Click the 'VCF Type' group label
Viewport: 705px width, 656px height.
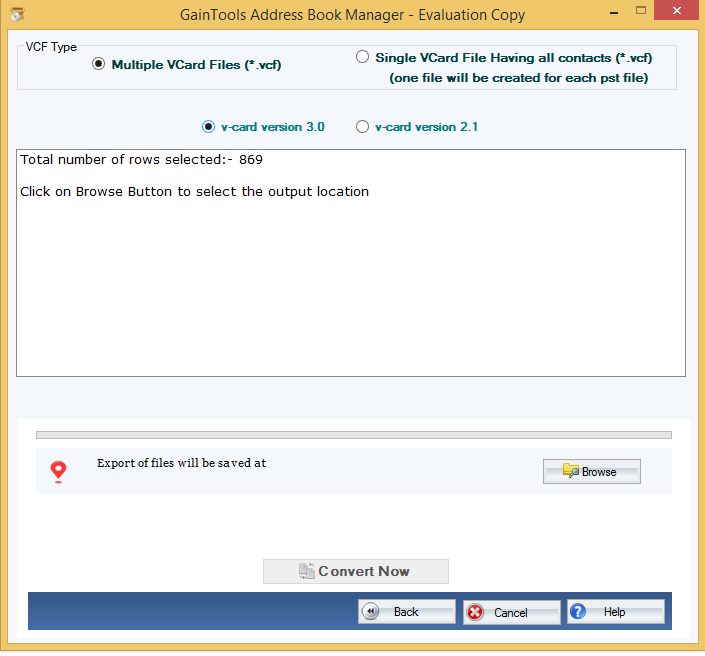tap(51, 47)
